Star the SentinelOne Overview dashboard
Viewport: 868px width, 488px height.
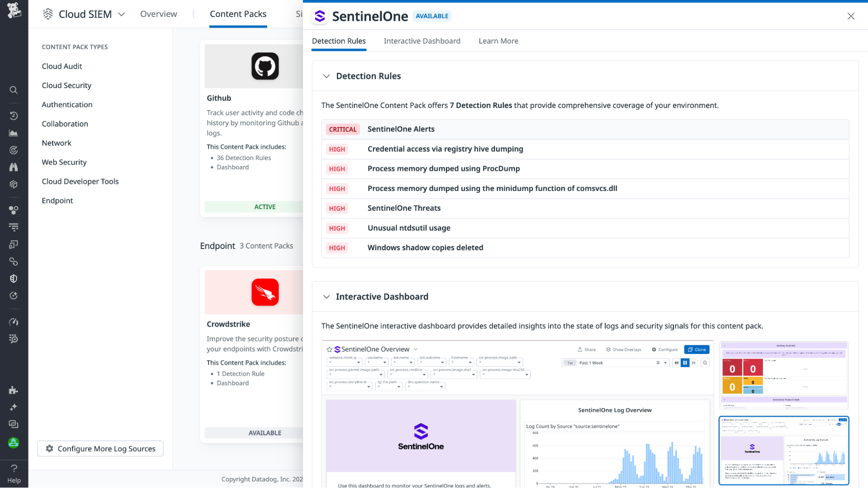pyautogui.click(x=330, y=349)
